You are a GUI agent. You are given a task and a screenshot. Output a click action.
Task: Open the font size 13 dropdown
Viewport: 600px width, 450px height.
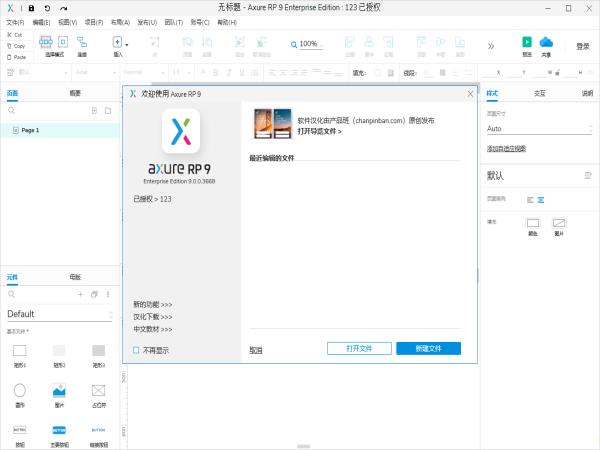pyautogui.click(x=181, y=72)
